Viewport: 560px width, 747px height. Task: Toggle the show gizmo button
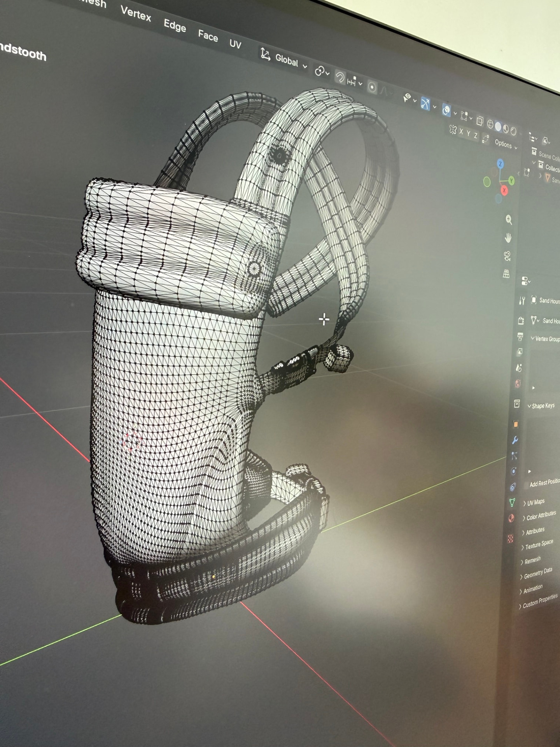[x=425, y=104]
